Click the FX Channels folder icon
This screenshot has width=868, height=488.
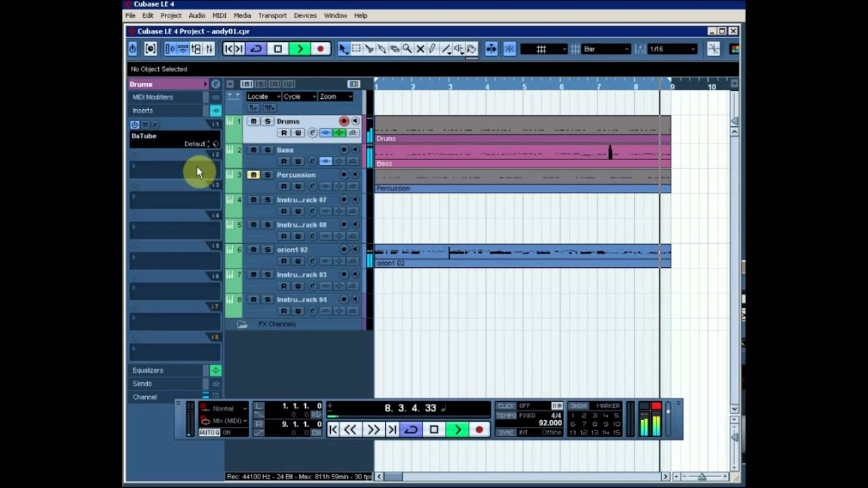(242, 324)
